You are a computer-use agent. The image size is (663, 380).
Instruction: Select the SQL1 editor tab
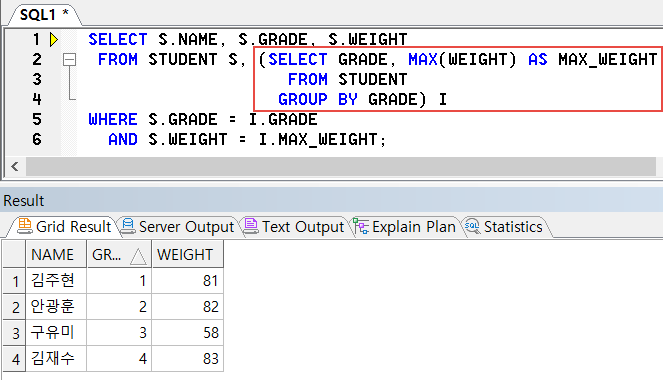44,15
